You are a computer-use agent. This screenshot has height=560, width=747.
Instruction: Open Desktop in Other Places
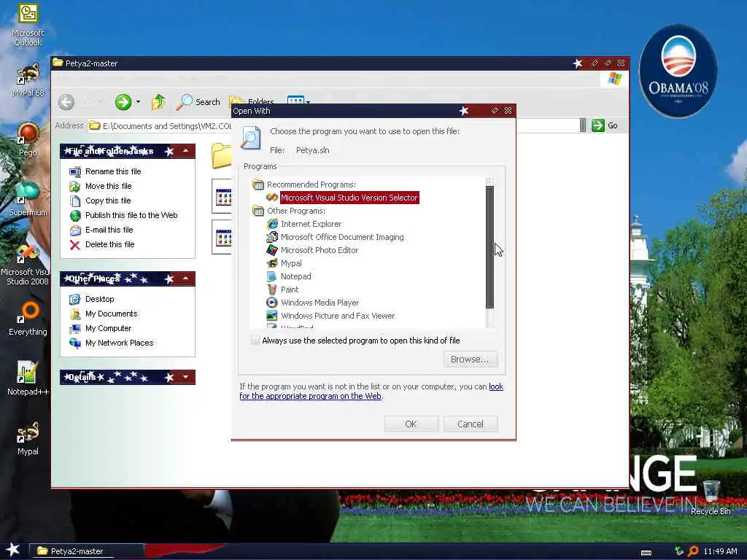99,299
